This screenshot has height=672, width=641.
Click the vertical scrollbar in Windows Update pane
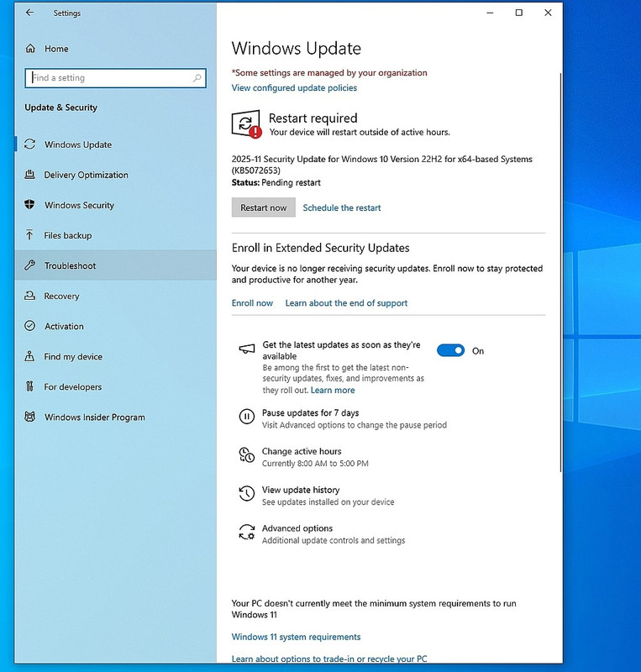point(560,272)
